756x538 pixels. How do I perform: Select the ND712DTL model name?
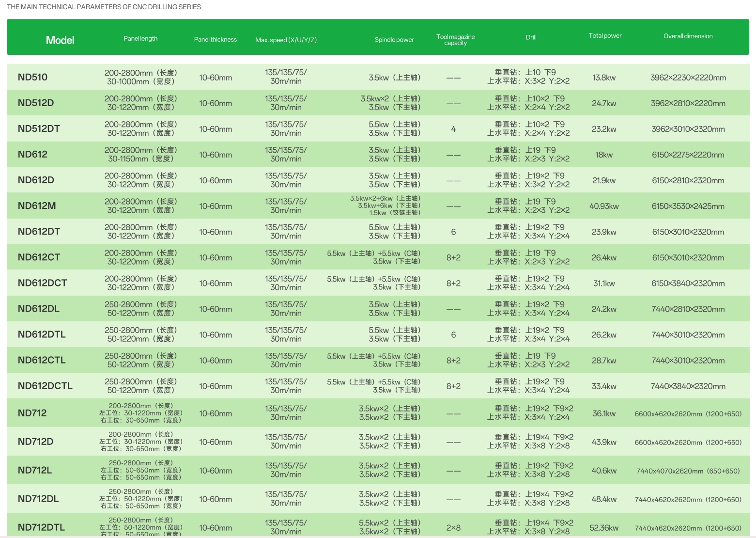41,527
